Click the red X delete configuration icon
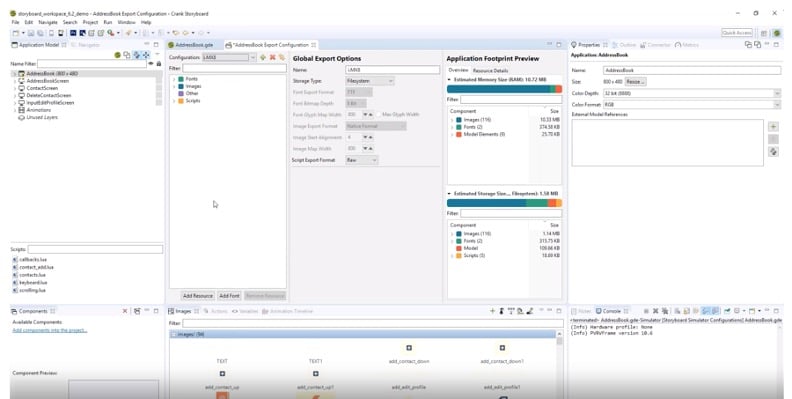The width and height of the screenshot is (792, 399). (272, 58)
